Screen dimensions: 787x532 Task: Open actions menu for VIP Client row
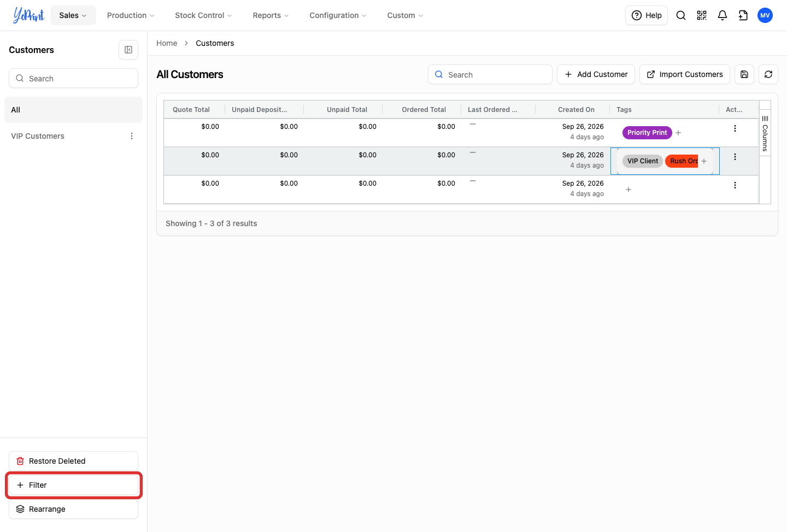[735, 157]
